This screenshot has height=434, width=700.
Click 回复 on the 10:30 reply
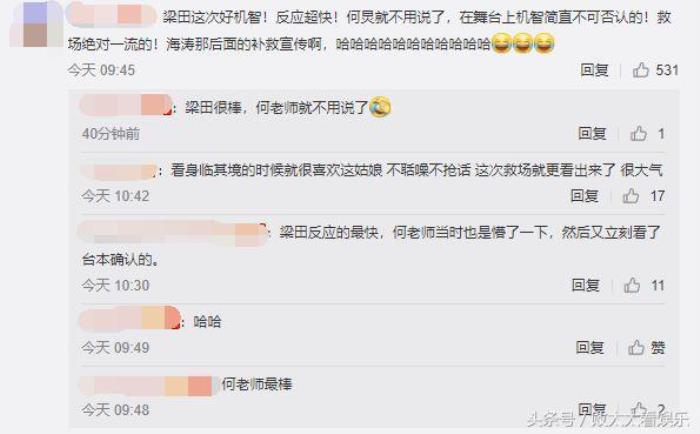click(586, 285)
